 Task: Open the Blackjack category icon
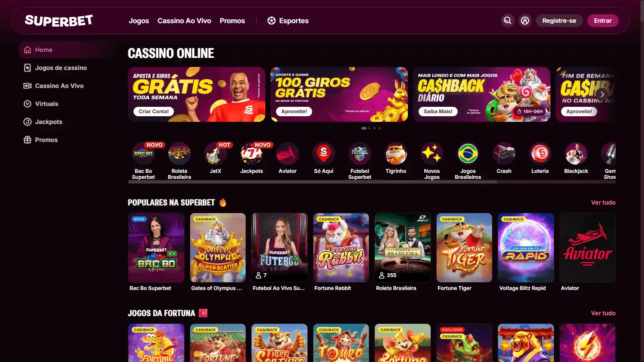576,154
